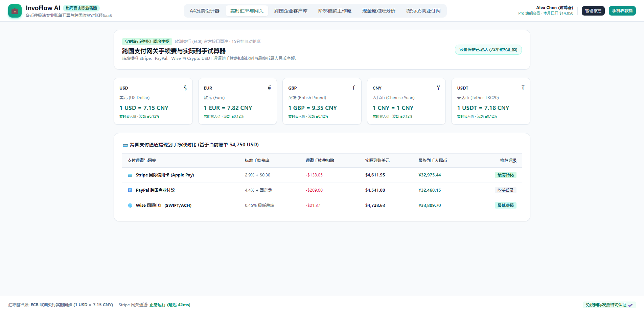Switch to 实时汇率与网关 tab

[247, 11]
